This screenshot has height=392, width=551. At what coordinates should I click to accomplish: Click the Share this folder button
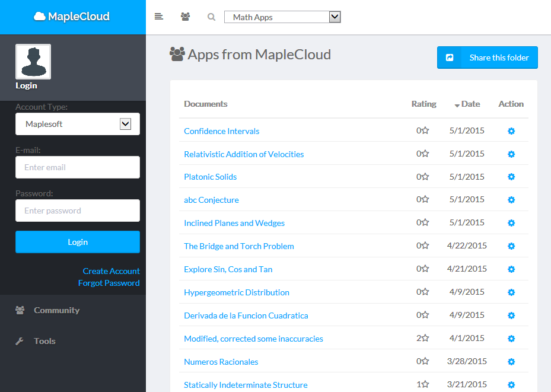coord(488,58)
